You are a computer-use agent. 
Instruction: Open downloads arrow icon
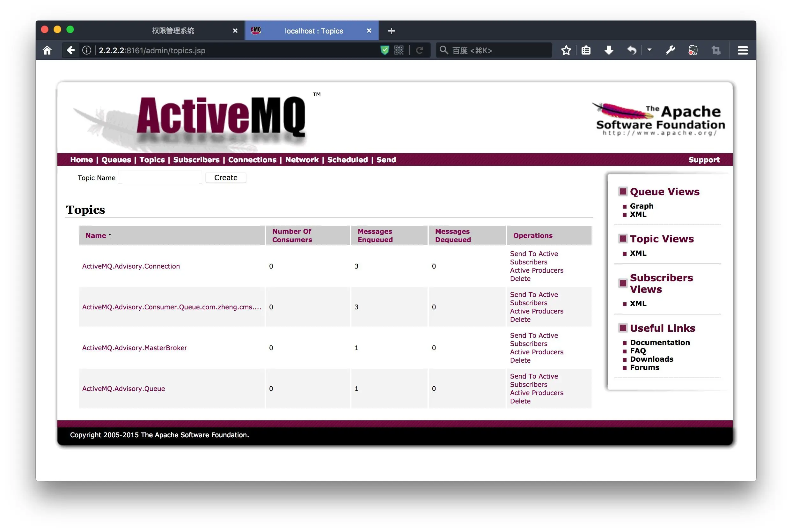pyautogui.click(x=609, y=51)
